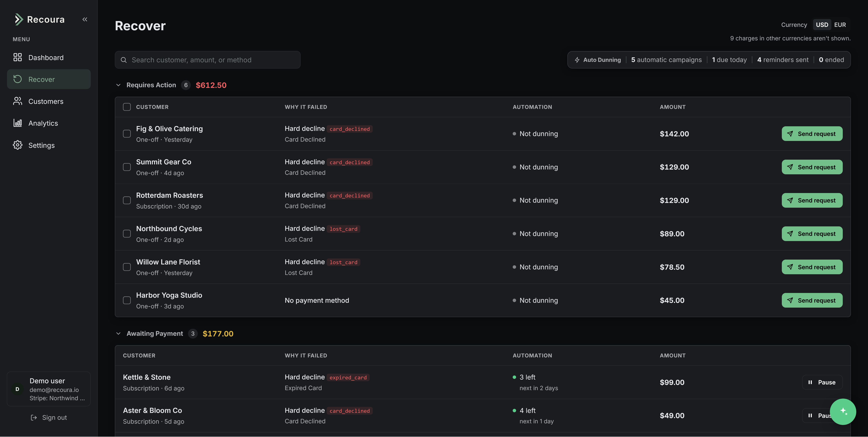Click lost_card tag in Northbound Cycles row

(343, 229)
